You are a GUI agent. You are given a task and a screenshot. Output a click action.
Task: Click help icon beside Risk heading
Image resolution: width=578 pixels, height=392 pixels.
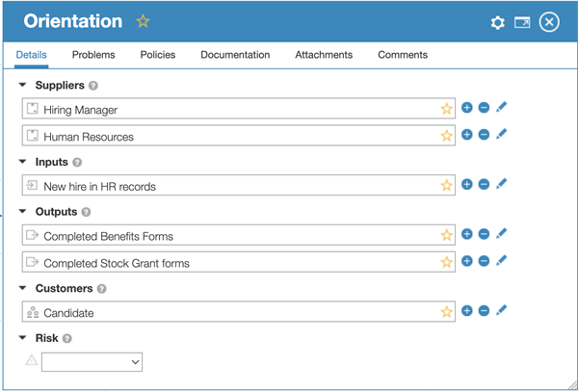pyautogui.click(x=67, y=338)
